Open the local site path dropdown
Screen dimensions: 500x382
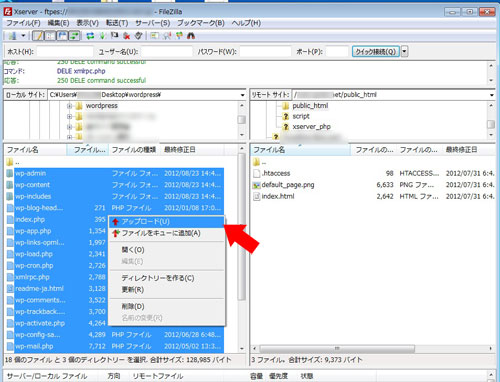point(243,95)
